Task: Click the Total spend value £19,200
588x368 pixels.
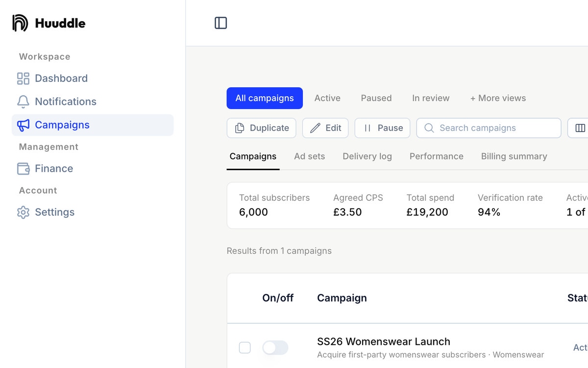Action: 427,212
